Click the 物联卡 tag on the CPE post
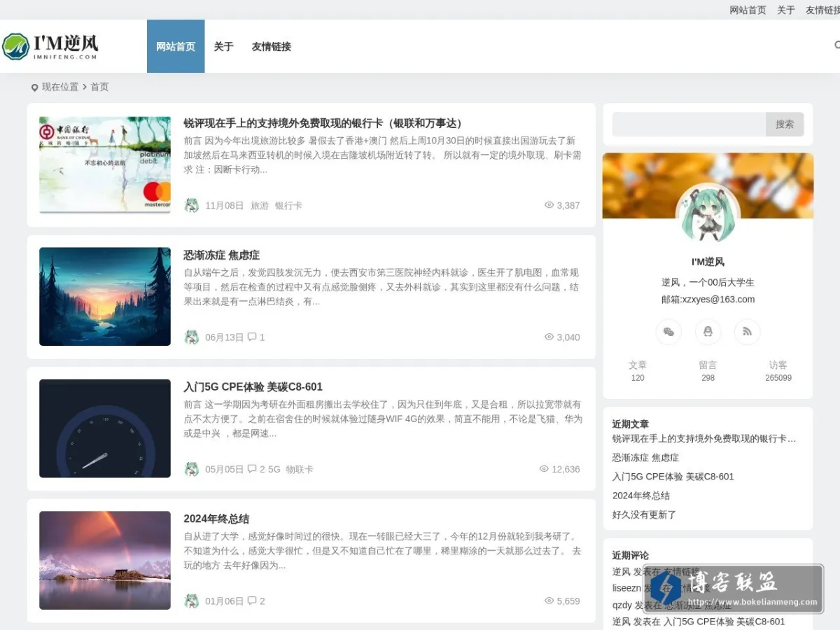 tap(300, 469)
